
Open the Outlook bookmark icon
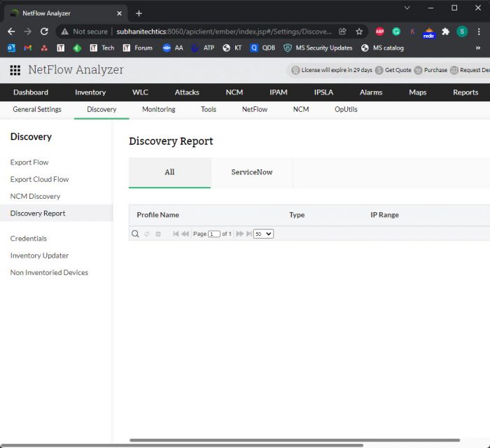click(11, 48)
